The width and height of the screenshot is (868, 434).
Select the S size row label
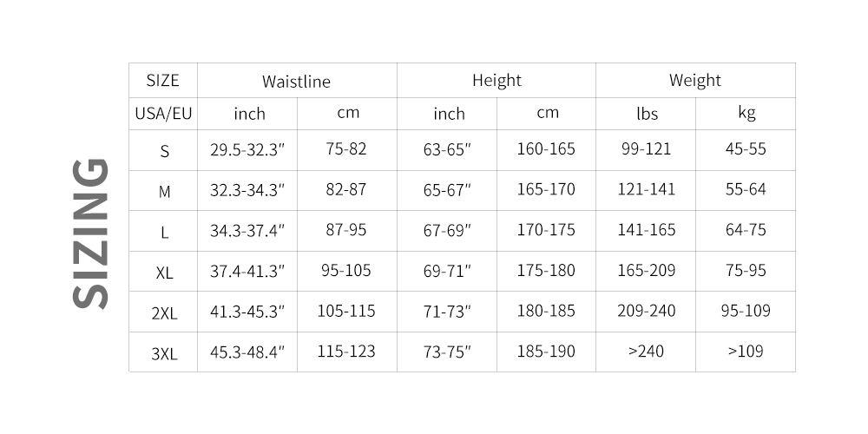coord(164,151)
